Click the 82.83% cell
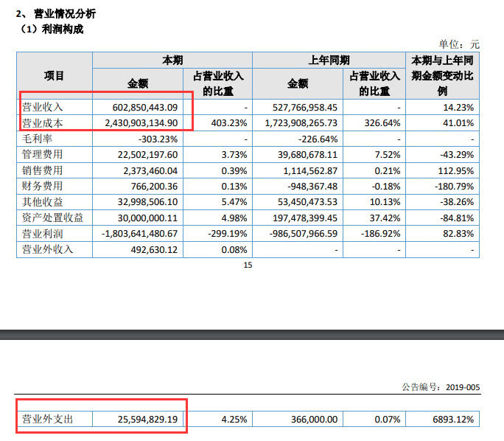The image size is (504, 441). click(458, 234)
